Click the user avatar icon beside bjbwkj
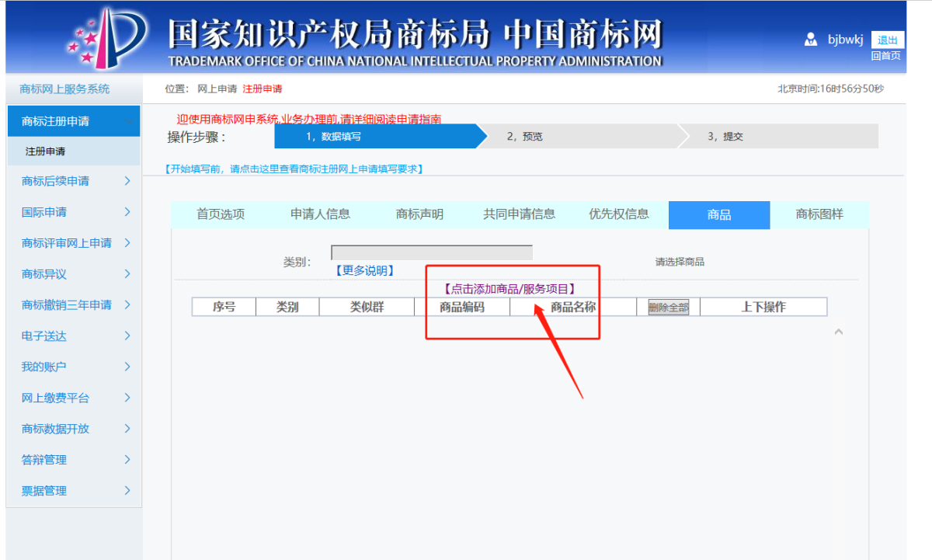 (811, 40)
